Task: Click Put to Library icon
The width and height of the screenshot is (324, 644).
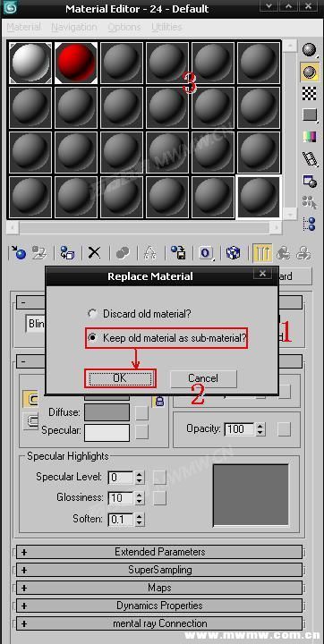Action: 178,252
